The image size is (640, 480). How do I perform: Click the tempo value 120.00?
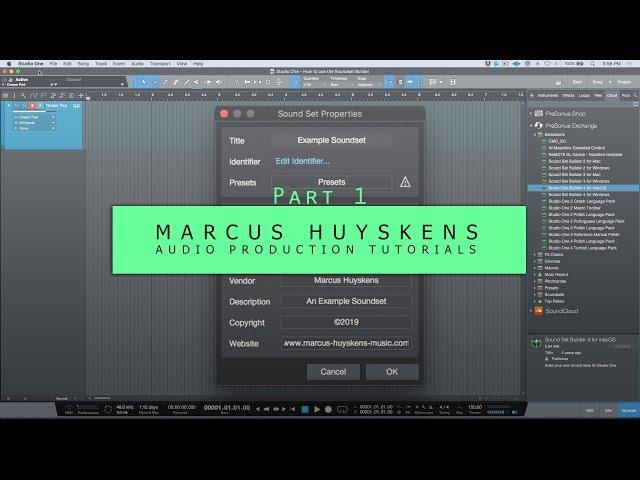point(475,407)
